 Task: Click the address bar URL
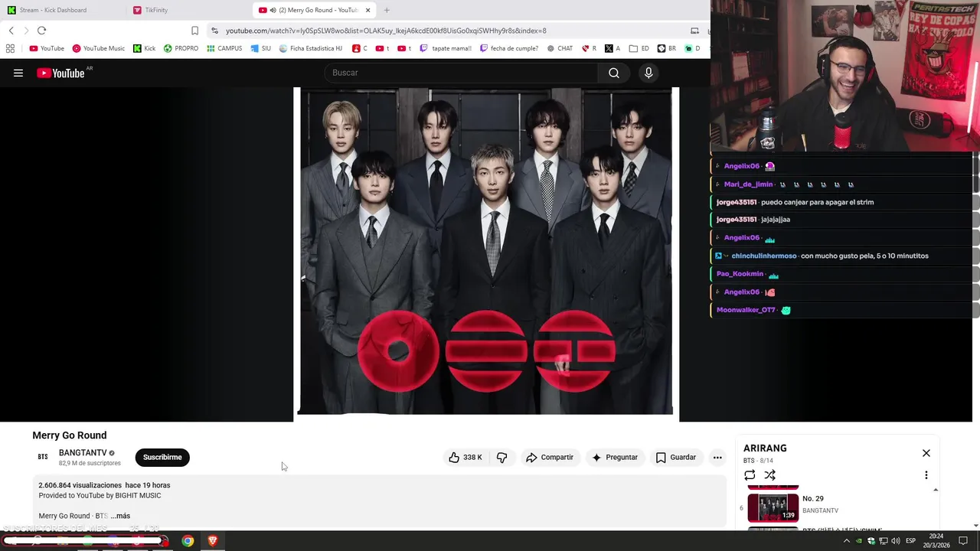(386, 31)
